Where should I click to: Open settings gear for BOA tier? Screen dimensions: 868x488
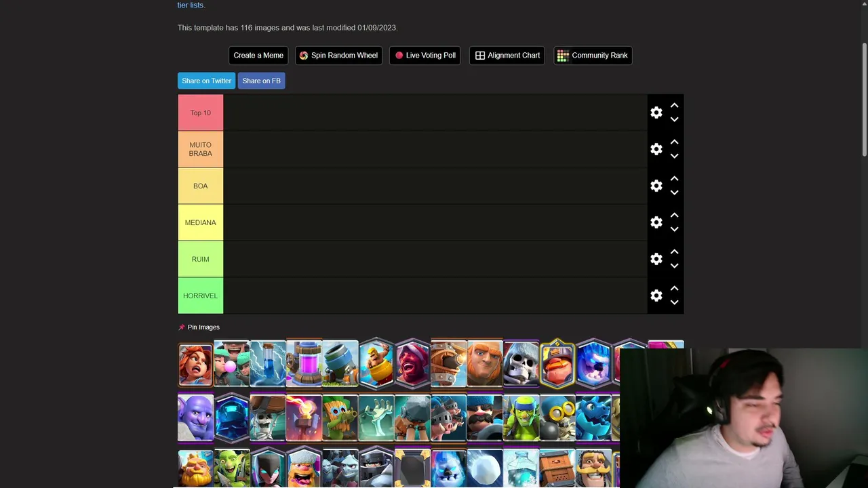(x=656, y=186)
